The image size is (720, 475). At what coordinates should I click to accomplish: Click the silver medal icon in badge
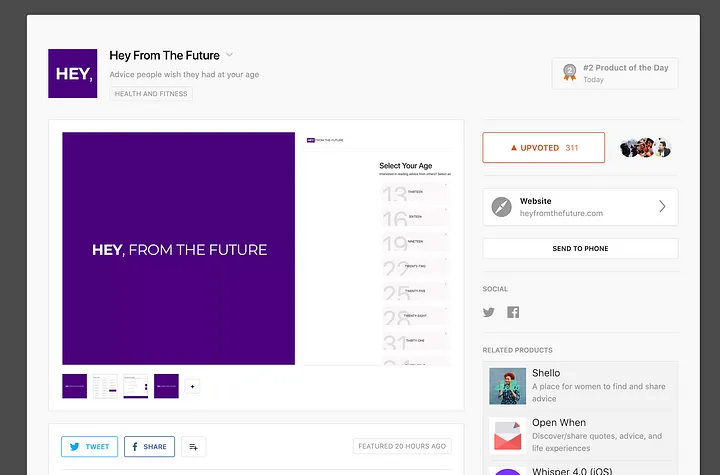(x=570, y=72)
